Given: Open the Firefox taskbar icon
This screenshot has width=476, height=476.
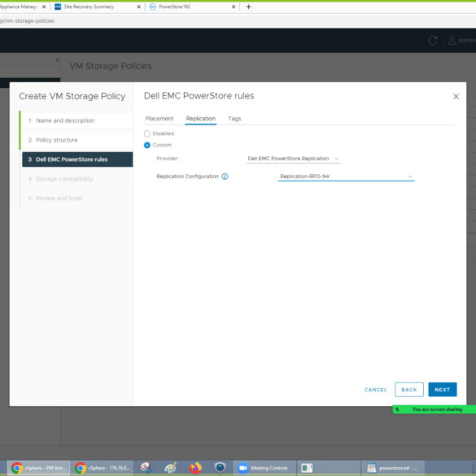Looking at the screenshot, I should (x=195, y=468).
